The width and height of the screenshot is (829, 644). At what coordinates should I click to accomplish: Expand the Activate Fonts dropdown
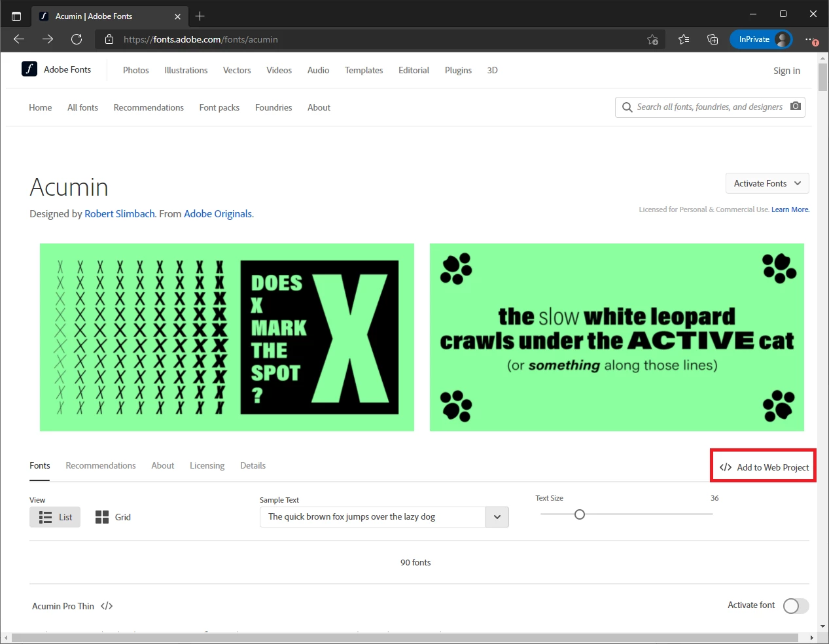[767, 183]
